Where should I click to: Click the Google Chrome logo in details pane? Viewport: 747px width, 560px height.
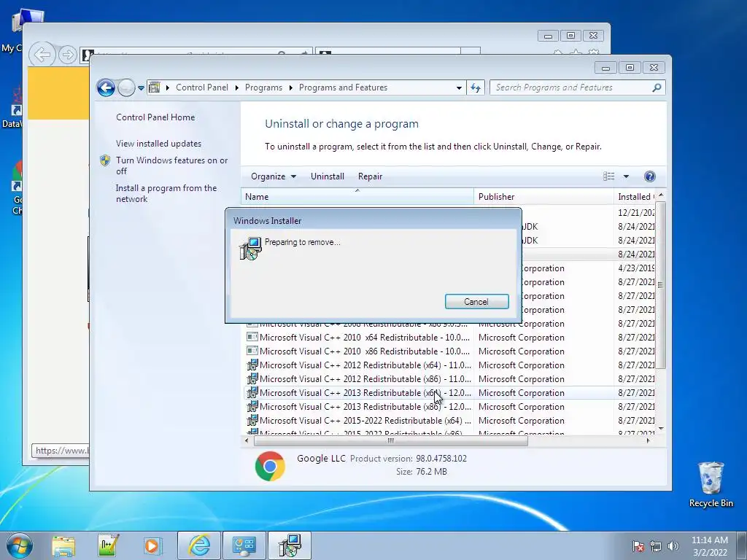[270, 466]
